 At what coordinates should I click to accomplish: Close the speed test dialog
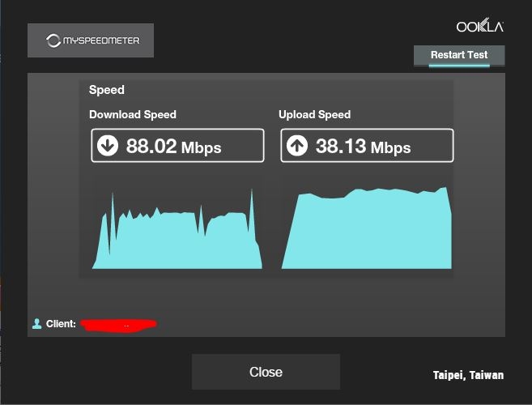click(x=266, y=372)
